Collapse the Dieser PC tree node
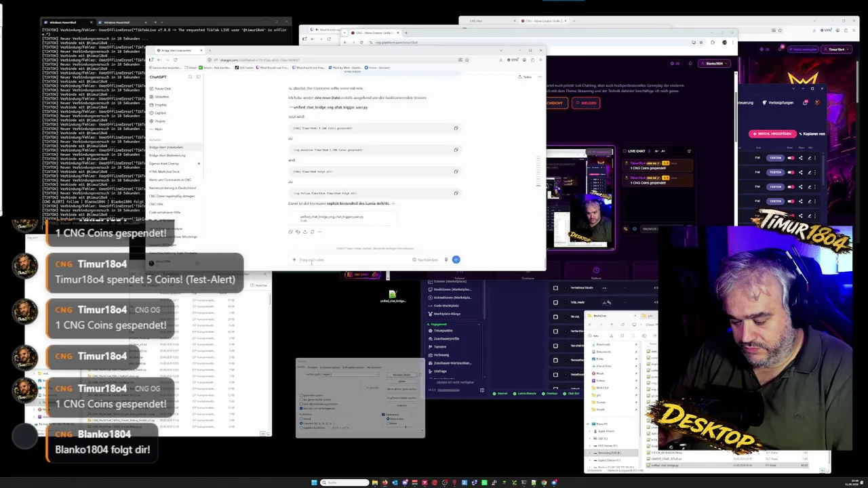The height and width of the screenshot is (488, 868). (588, 424)
